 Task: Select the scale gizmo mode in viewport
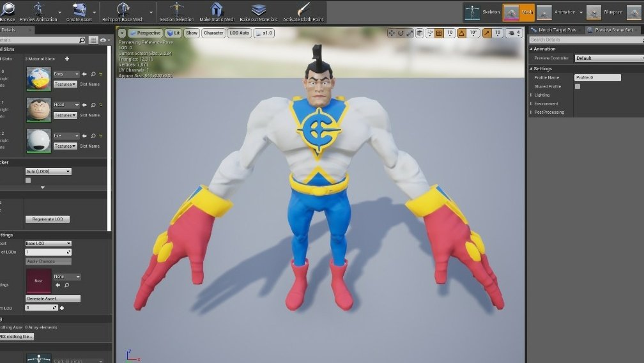(x=410, y=33)
